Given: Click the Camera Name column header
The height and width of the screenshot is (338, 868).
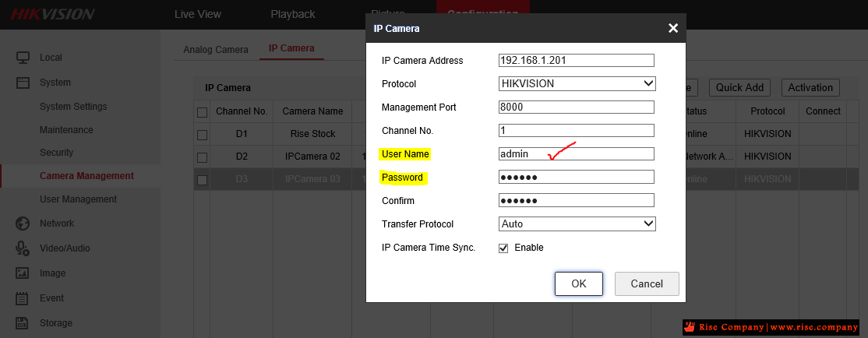Looking at the screenshot, I should (x=312, y=111).
